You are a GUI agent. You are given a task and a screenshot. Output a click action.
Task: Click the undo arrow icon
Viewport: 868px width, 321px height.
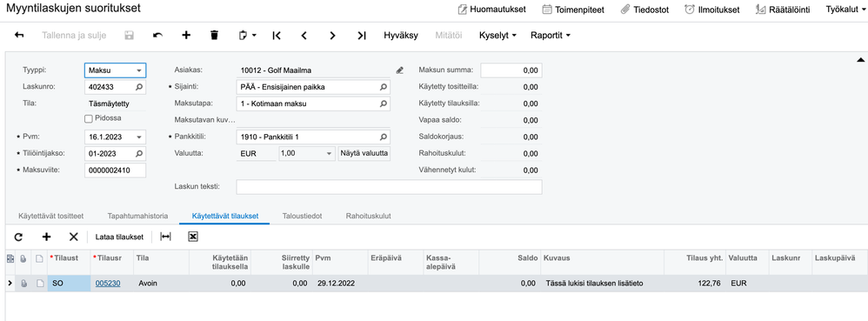157,36
